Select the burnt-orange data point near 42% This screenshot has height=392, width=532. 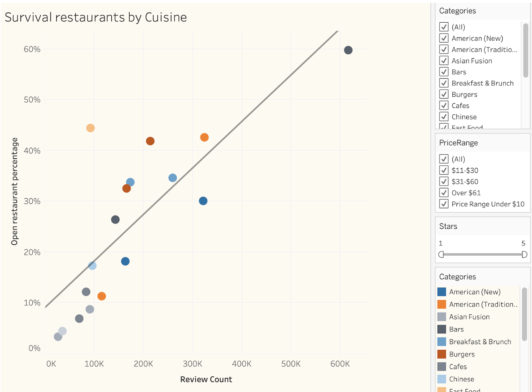[x=150, y=141]
